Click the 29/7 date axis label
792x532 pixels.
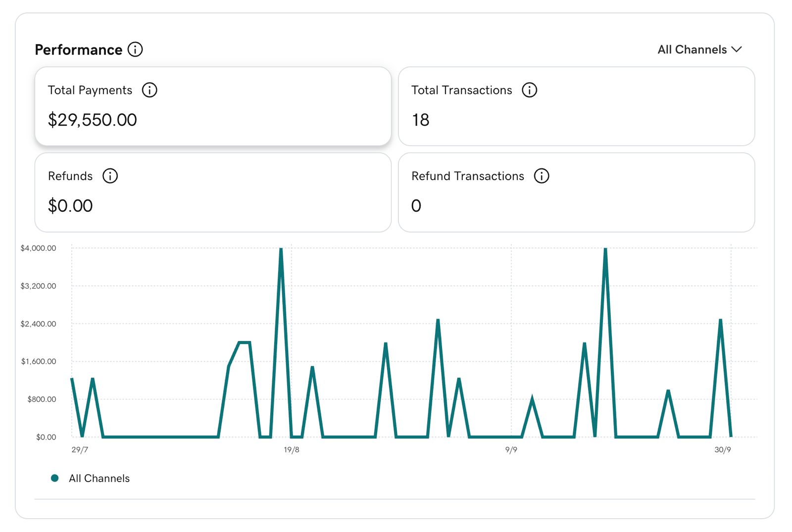point(80,450)
